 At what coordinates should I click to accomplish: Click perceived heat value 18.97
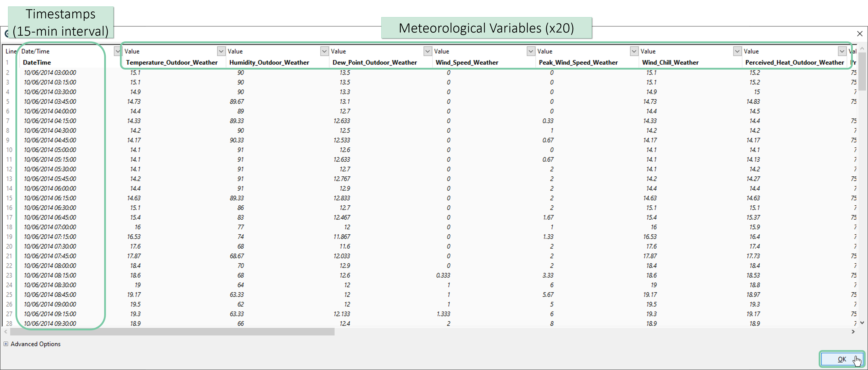tap(753, 295)
